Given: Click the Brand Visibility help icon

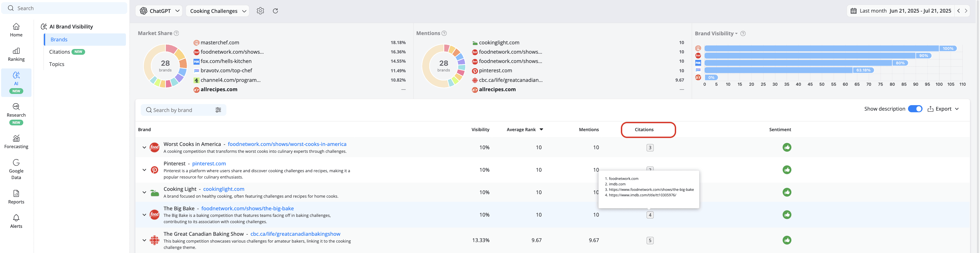Looking at the screenshot, I should (x=743, y=33).
